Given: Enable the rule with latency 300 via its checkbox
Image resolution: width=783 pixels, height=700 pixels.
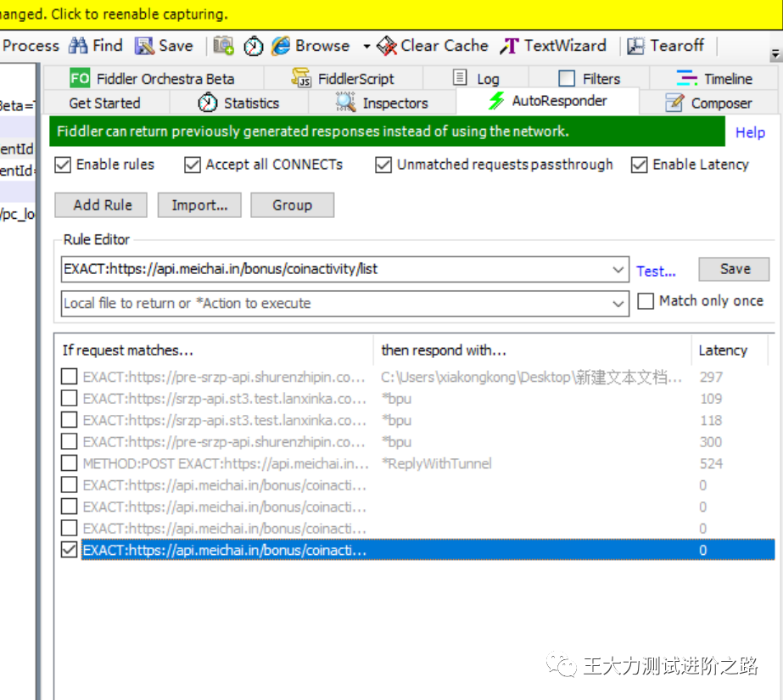Looking at the screenshot, I should 69,441.
